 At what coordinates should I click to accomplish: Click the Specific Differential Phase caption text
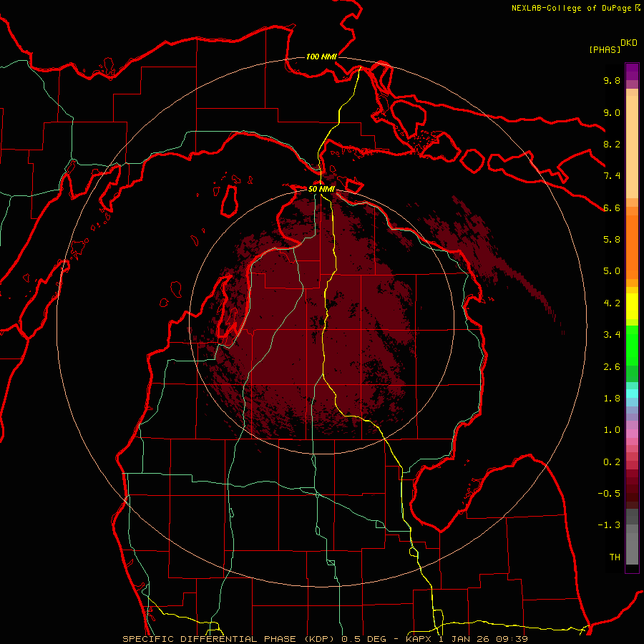click(x=325, y=639)
